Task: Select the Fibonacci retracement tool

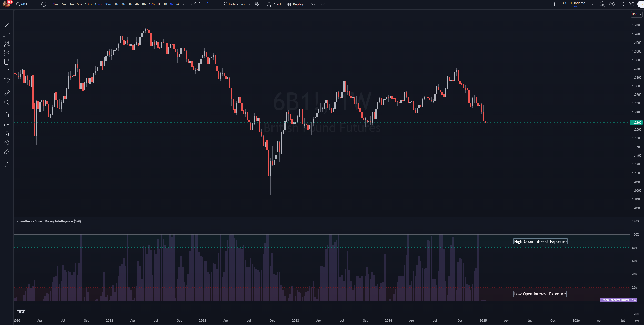Action: click(x=7, y=35)
